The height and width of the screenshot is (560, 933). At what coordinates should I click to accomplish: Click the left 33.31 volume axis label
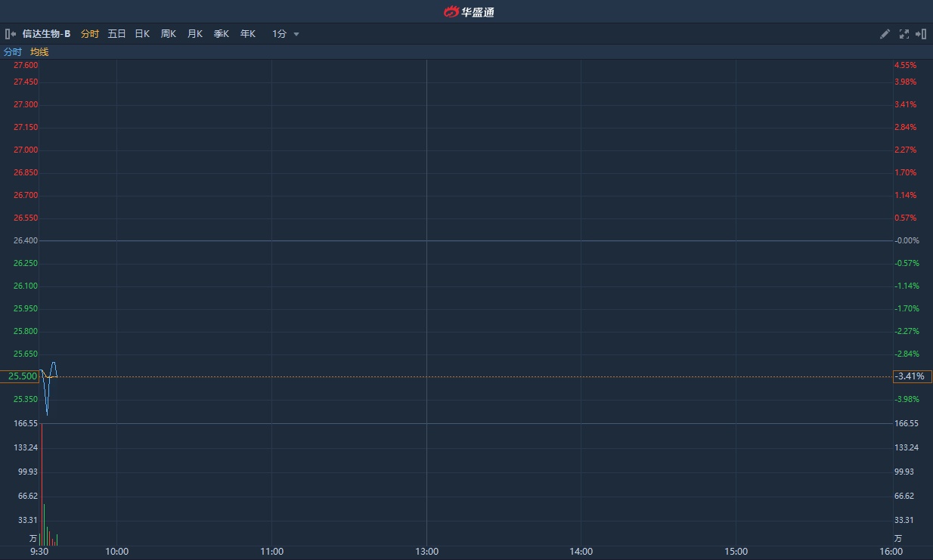(x=27, y=520)
